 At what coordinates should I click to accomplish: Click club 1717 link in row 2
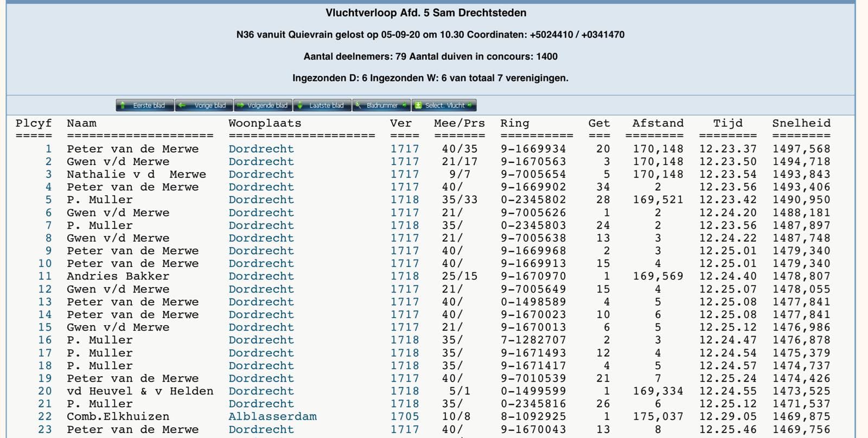coord(404,162)
